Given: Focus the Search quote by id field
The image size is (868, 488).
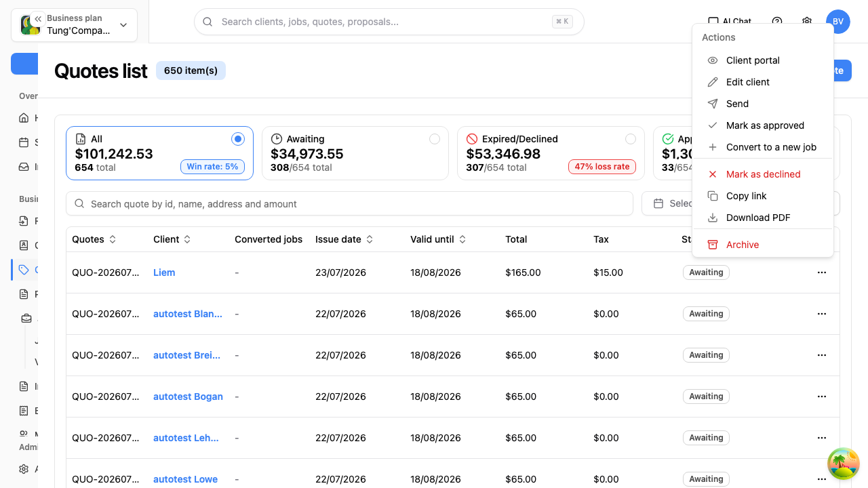Looking at the screenshot, I should coord(349,203).
